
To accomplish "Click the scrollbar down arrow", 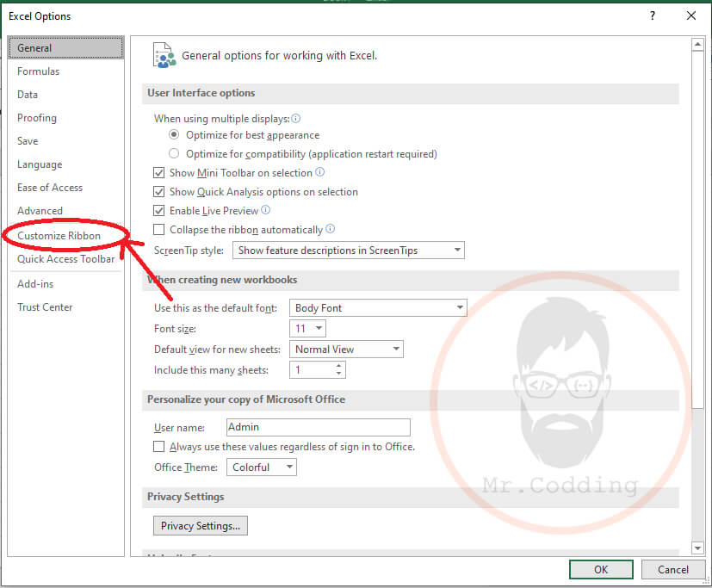I will [697, 548].
